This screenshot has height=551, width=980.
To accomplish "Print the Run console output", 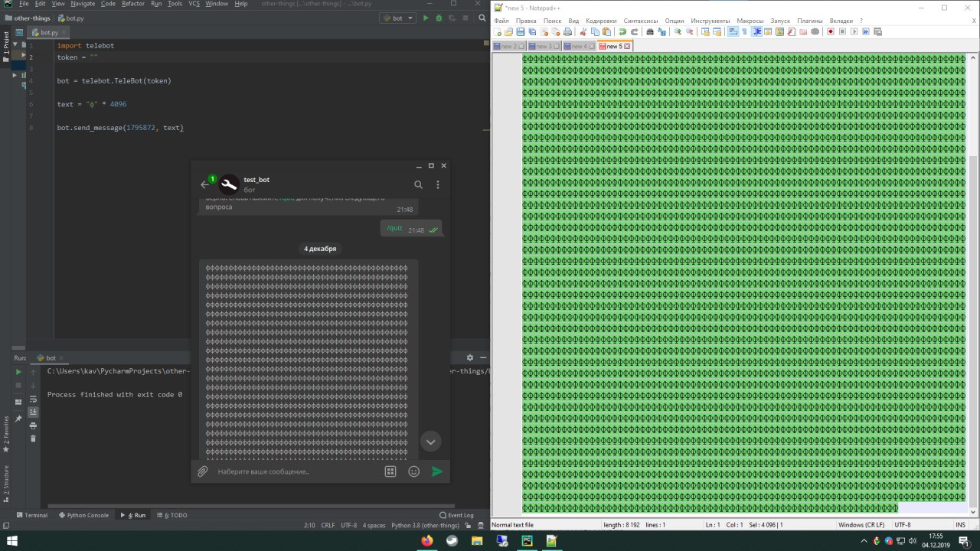I will click(x=33, y=425).
